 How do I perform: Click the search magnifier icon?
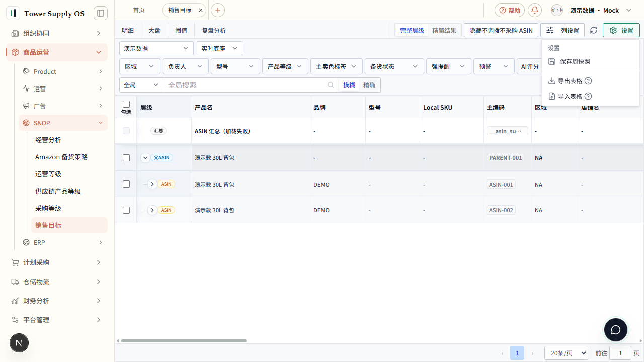point(331,85)
